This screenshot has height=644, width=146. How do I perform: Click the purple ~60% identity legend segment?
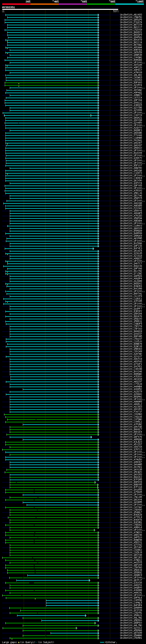pyautogui.click(x=73, y=4)
